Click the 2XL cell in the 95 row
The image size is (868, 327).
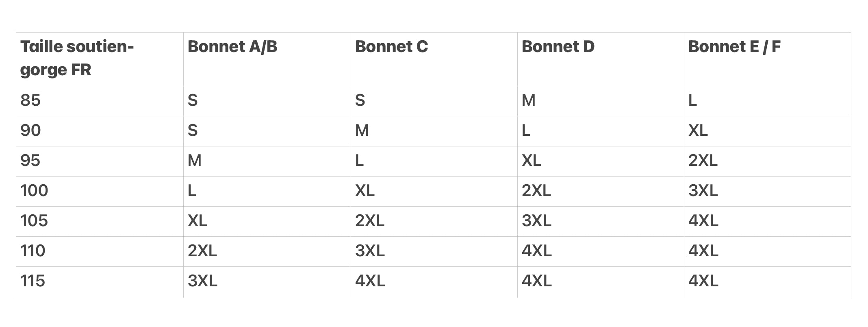[x=703, y=161]
